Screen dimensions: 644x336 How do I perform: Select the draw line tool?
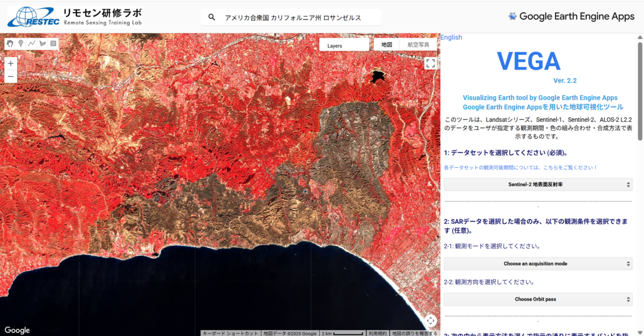32,43
